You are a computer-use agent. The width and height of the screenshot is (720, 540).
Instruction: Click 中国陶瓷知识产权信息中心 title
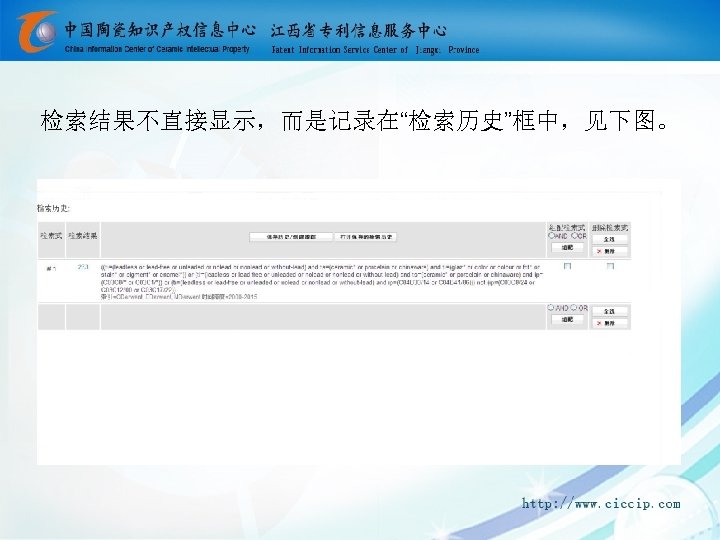click(x=160, y=30)
